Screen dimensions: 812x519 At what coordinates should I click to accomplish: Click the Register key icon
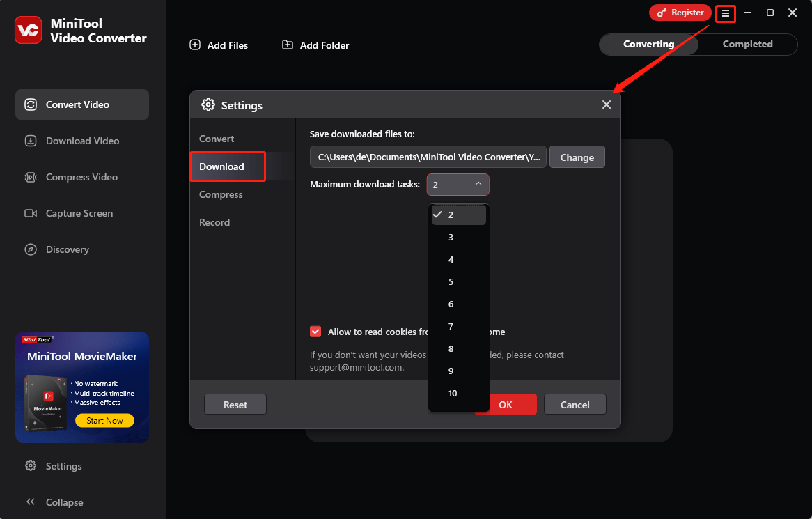662,13
